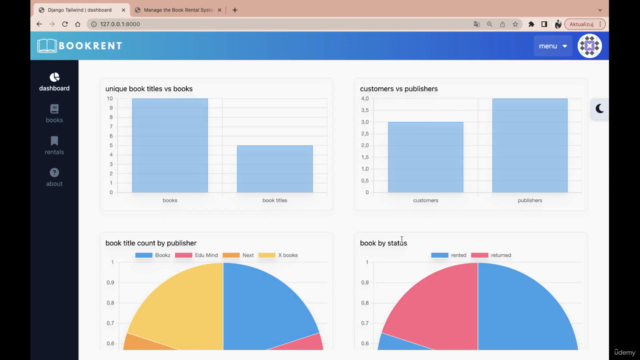Click the customers bar
The image size is (640, 360).
(x=425, y=157)
